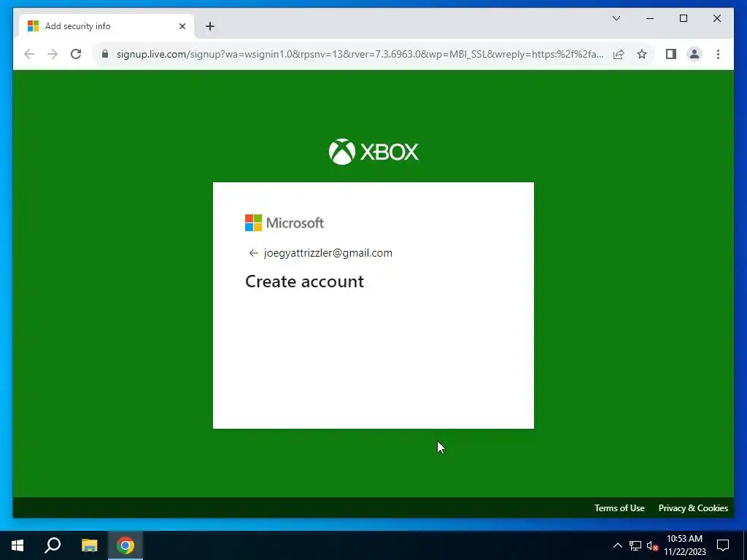Open Privacy & Cookies link
The height and width of the screenshot is (560, 747).
(x=693, y=508)
